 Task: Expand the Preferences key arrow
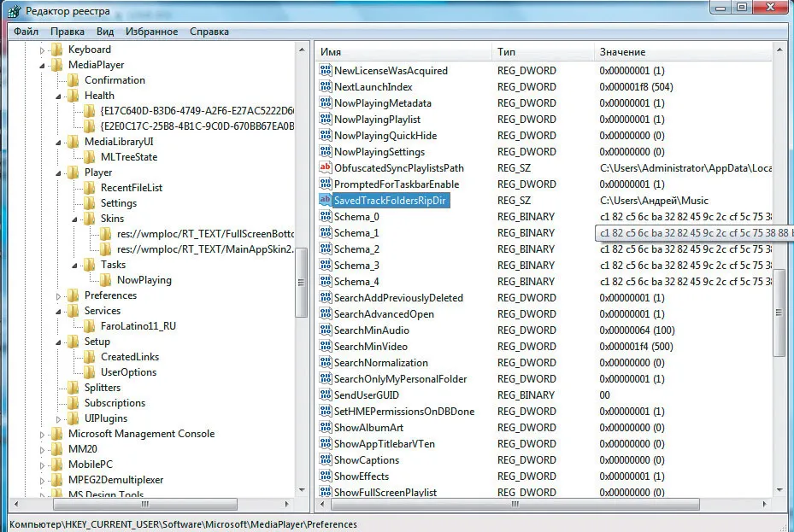coord(59,295)
